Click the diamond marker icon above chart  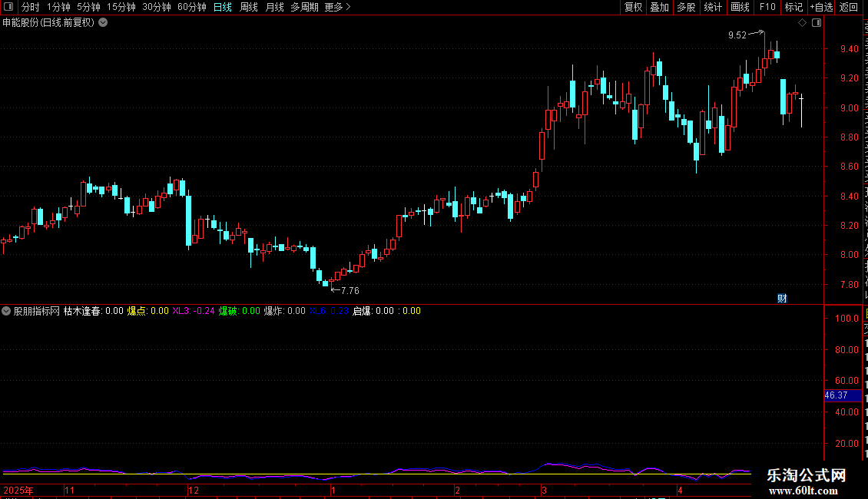coord(802,23)
